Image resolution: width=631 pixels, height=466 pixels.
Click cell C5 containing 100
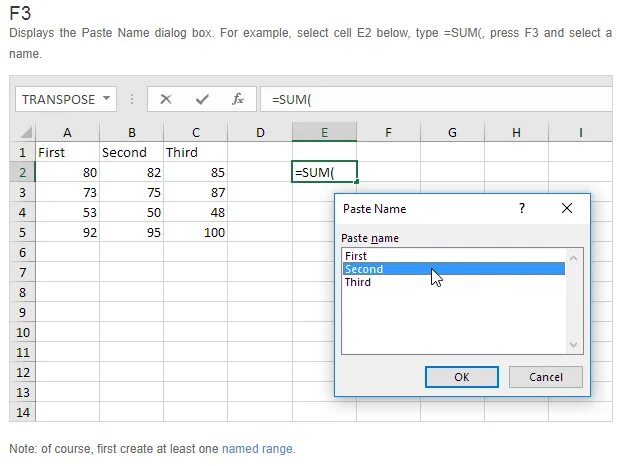(195, 232)
